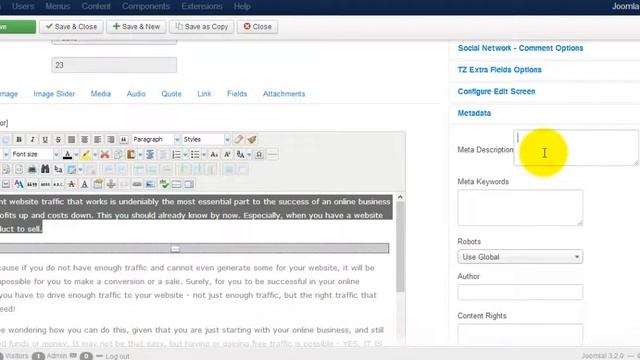640x360 pixels.
Task: Open the Users menu
Action: (23, 6)
